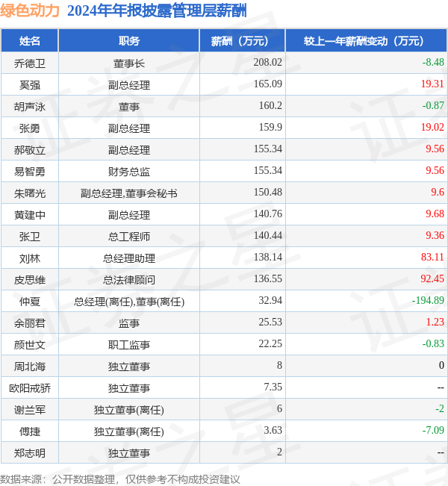Click 总法律顾问 position cell
The image size is (448, 486).
coord(129,280)
